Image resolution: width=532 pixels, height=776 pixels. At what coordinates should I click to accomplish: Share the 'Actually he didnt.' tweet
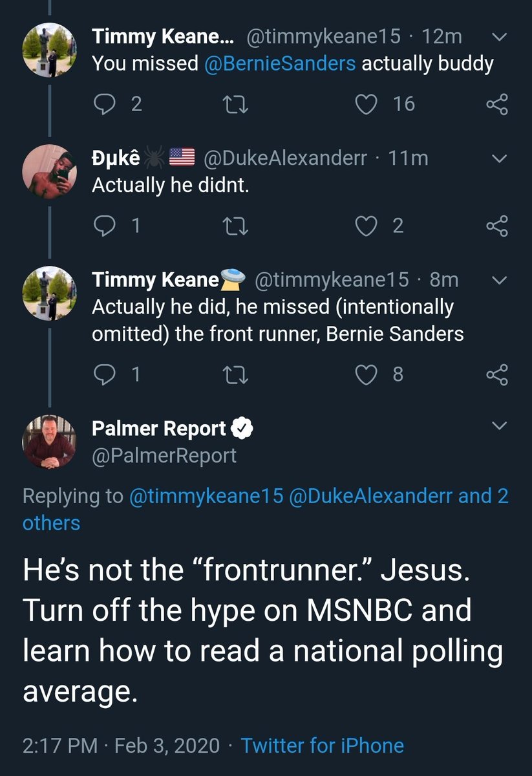coord(496,225)
